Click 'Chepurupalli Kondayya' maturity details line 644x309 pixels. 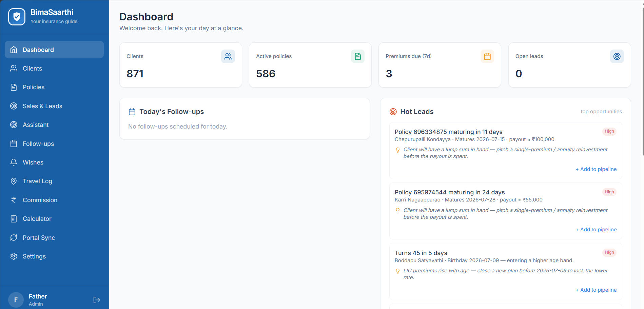[x=474, y=139]
